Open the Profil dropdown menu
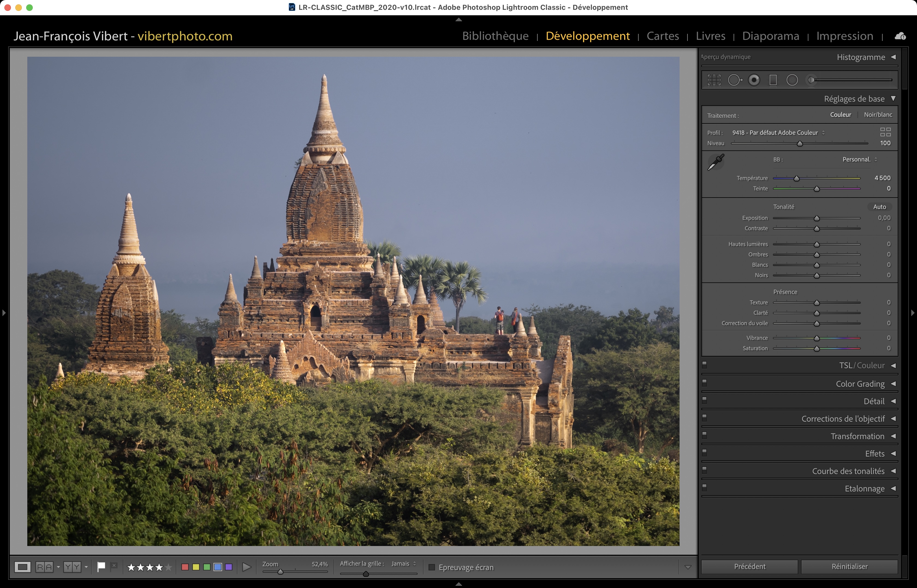 pyautogui.click(x=778, y=133)
